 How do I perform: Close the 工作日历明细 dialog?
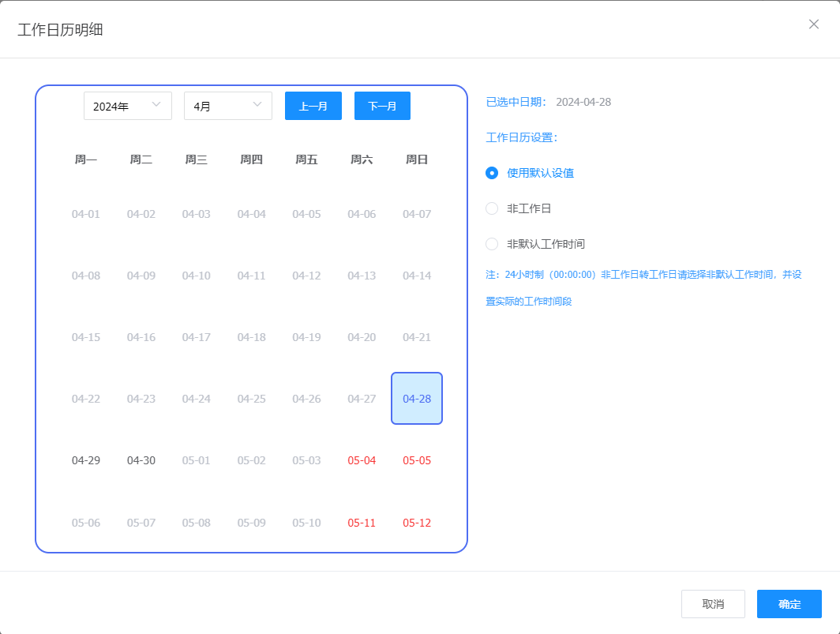(x=814, y=24)
